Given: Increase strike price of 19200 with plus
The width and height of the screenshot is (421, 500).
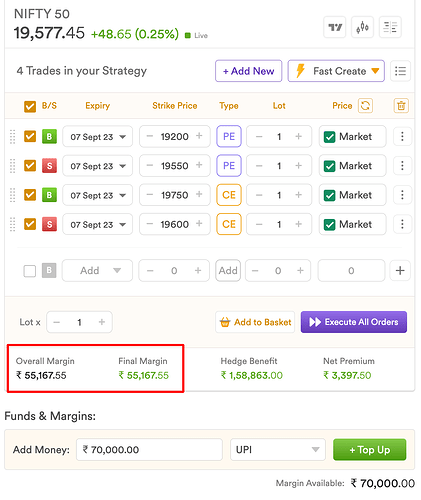Looking at the screenshot, I should click(199, 136).
